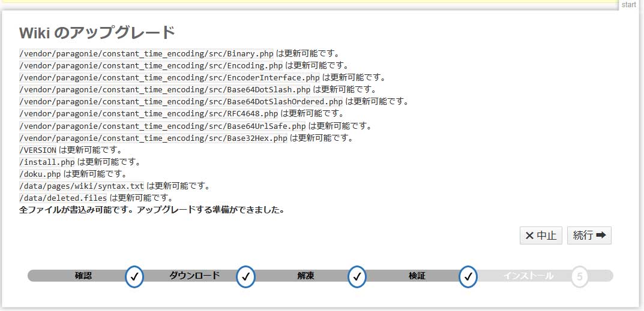Click the EncoderInterface.php file path line
644x311 pixels.
202,77
